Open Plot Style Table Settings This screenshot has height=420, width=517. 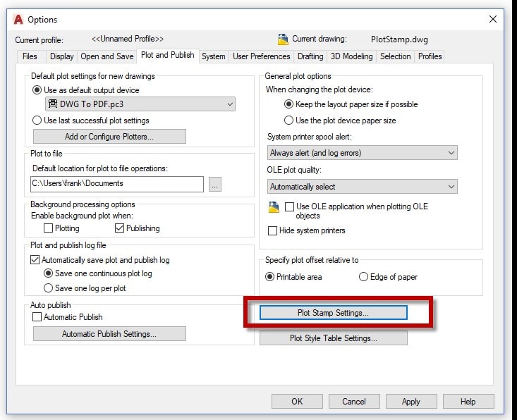[334, 338]
